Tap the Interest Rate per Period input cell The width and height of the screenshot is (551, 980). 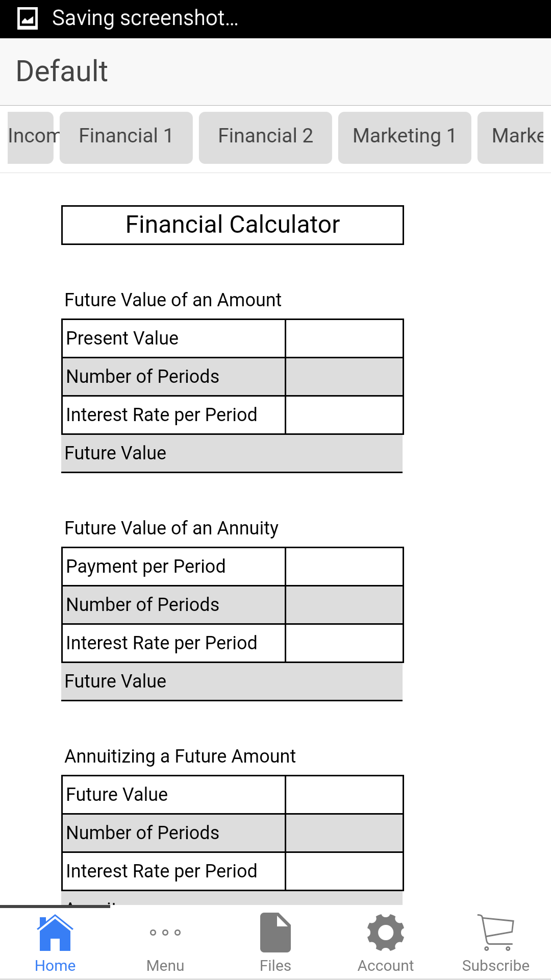(344, 414)
